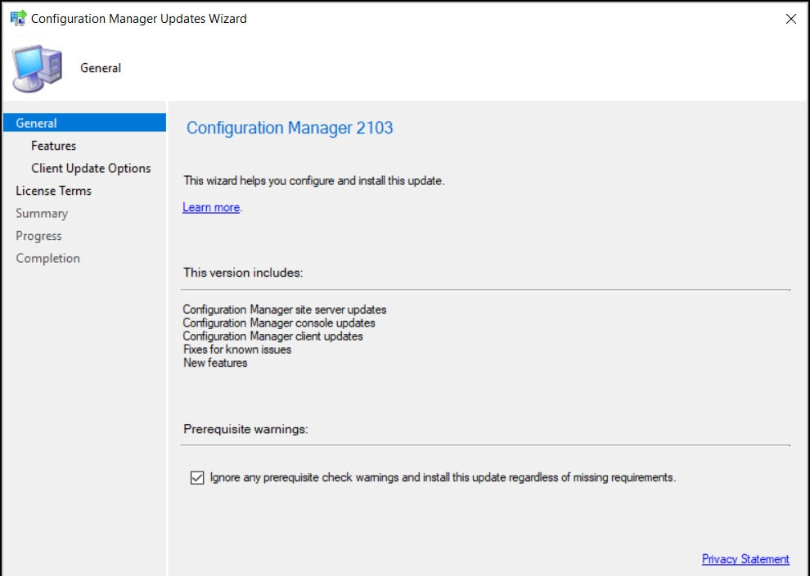Click the Configuration Manager 2103 heading
The width and height of the screenshot is (810, 576).
coord(289,128)
